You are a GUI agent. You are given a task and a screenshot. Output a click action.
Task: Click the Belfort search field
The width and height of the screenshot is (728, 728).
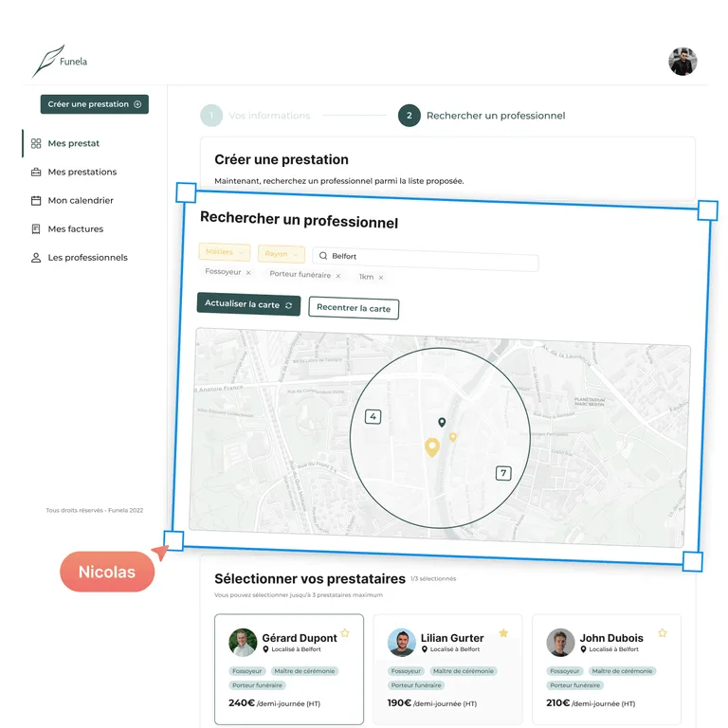click(x=426, y=259)
